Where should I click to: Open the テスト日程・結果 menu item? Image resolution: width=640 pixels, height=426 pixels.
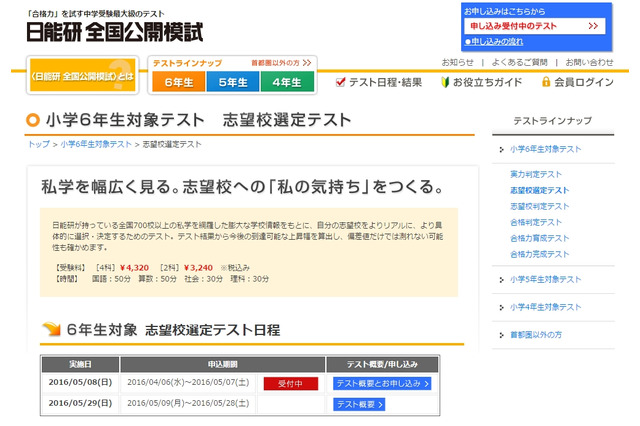tap(385, 82)
